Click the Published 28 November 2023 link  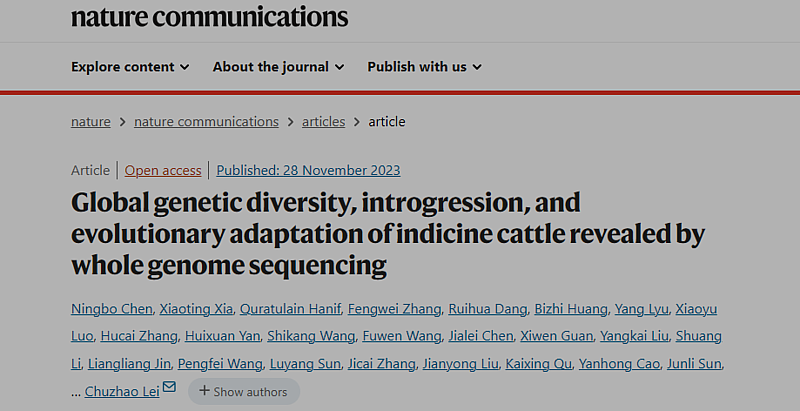tap(308, 170)
